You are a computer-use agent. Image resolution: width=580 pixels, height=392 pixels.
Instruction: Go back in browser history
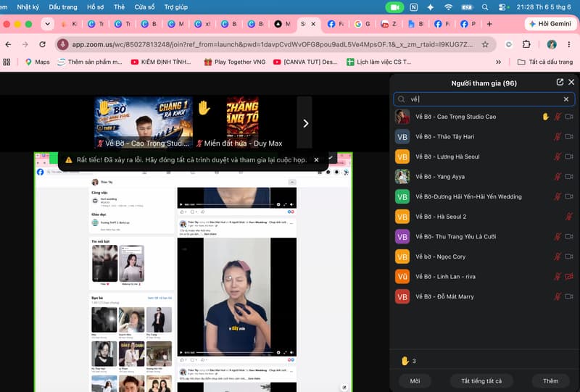point(8,44)
